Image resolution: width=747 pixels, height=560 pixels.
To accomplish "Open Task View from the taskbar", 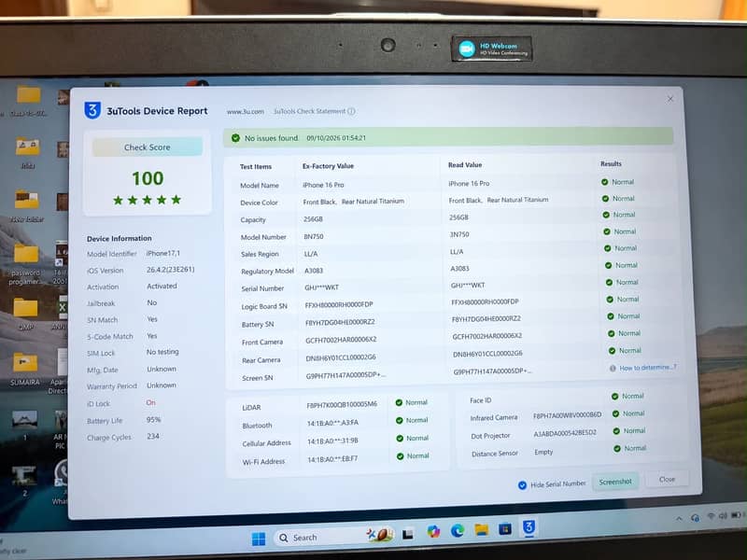I will point(408,534).
